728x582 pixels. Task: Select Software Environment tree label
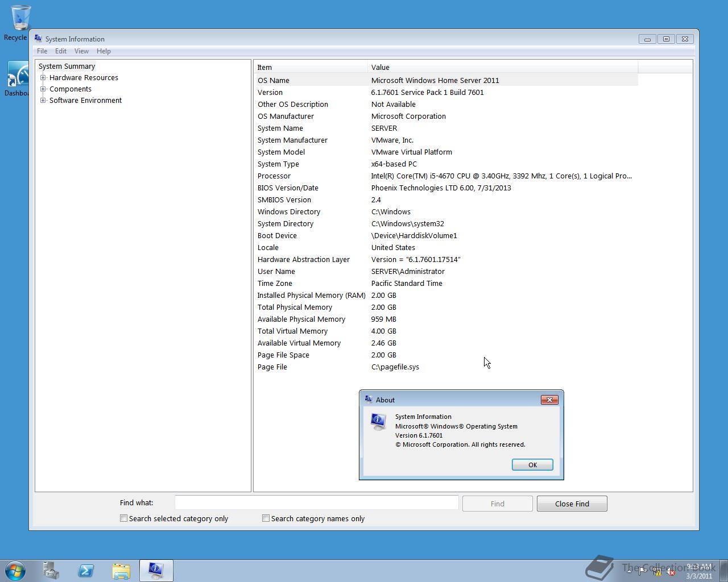tap(85, 101)
